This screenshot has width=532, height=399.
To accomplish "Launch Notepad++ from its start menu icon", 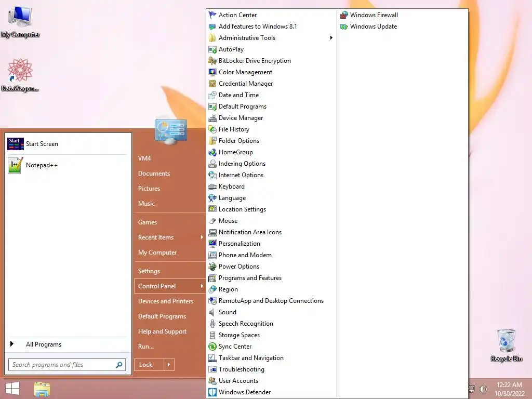I will coord(15,165).
